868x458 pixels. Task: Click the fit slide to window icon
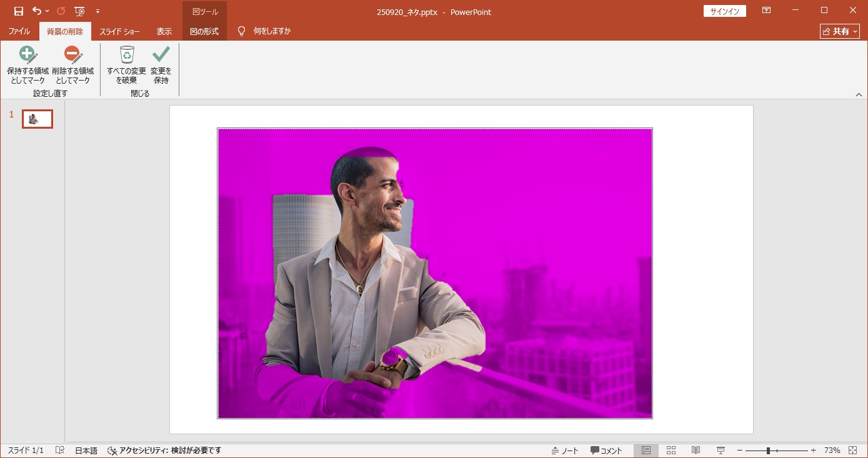coord(853,451)
